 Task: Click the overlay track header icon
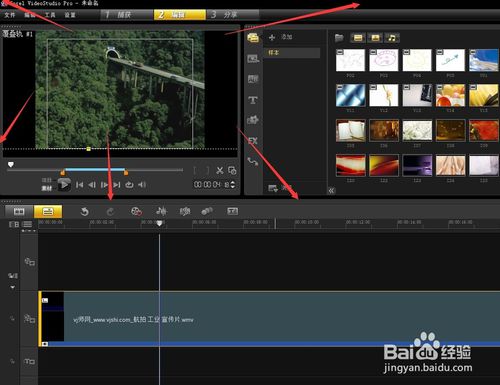click(x=29, y=319)
